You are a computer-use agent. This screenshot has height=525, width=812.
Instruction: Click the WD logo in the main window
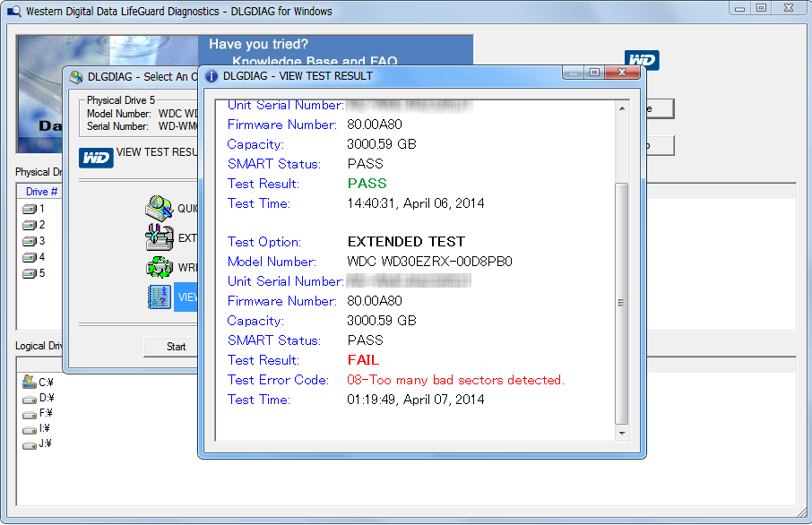tap(643, 60)
